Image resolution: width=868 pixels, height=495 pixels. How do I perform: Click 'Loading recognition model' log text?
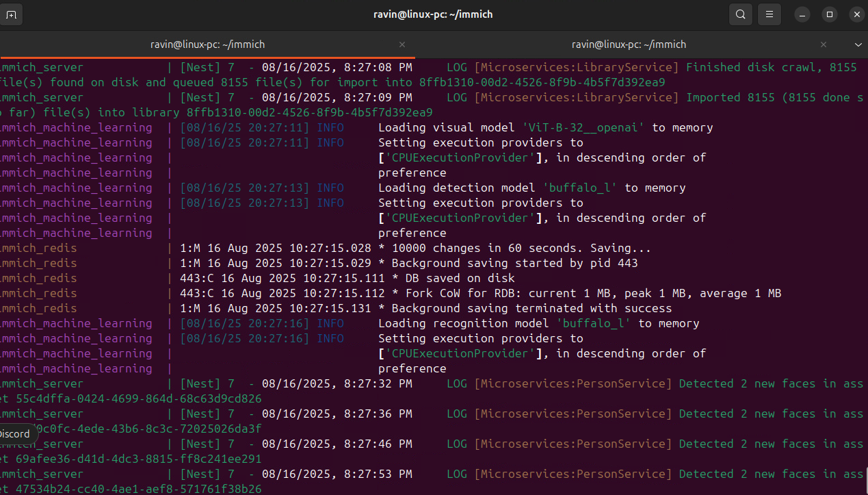point(464,323)
